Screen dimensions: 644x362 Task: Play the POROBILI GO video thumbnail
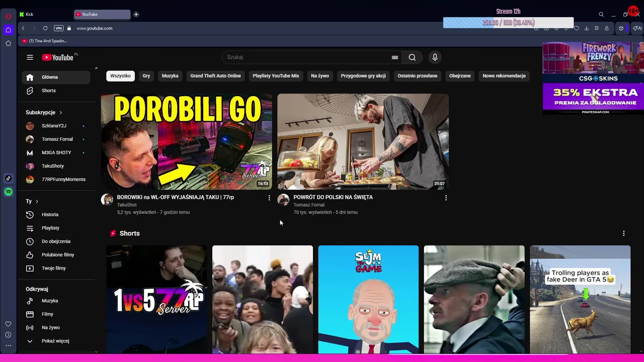[186, 141]
